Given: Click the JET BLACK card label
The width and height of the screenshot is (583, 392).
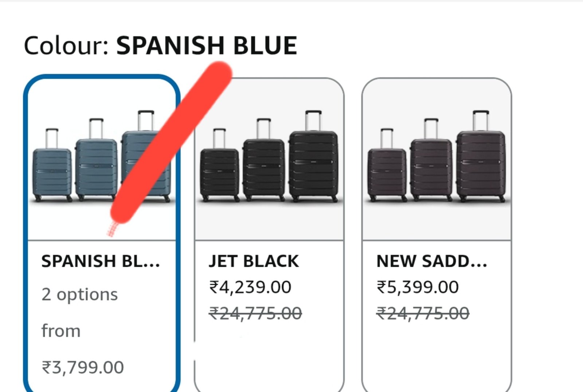Looking at the screenshot, I should point(254,261).
